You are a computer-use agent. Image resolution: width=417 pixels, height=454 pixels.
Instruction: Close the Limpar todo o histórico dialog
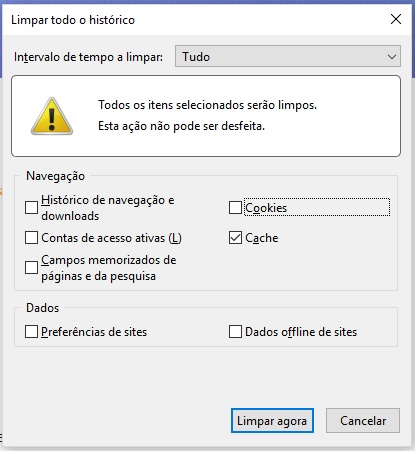coord(396,19)
